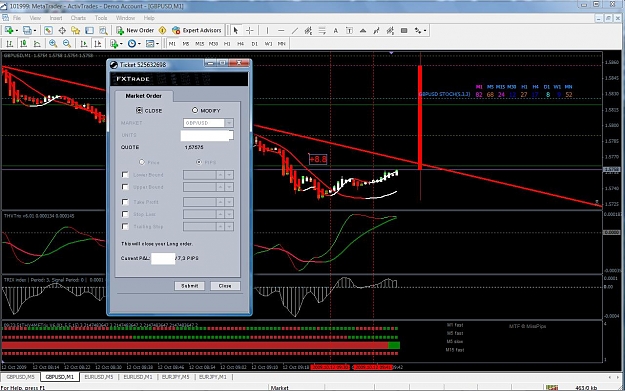Open the Insert menu
Viewport: 625px width, 391px height.
point(56,18)
